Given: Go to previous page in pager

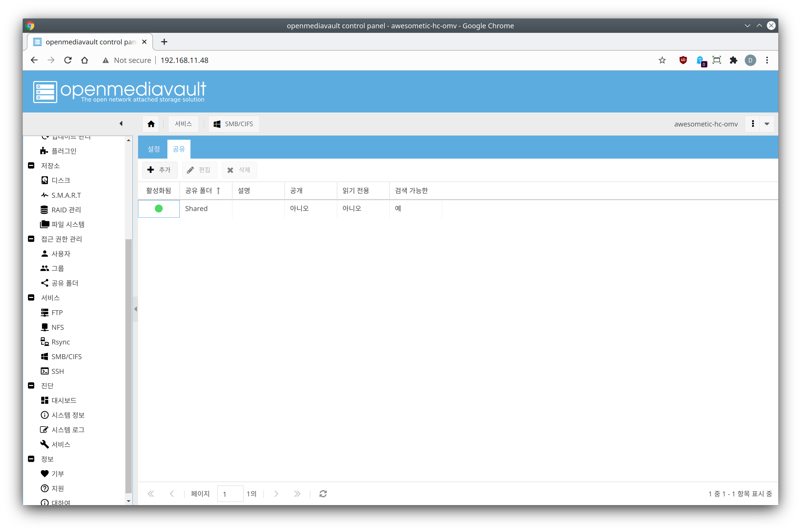Looking at the screenshot, I should tap(172, 494).
